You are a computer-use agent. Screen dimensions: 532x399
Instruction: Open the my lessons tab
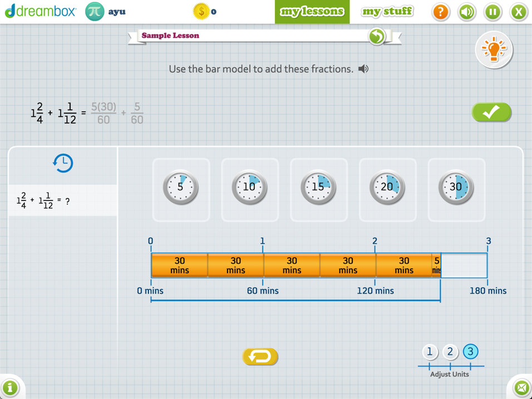312,12
